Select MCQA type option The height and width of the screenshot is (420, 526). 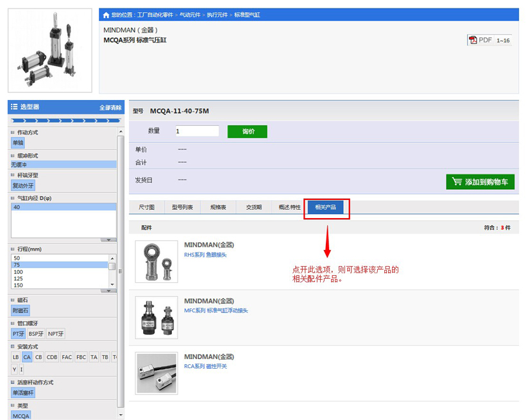(x=21, y=416)
